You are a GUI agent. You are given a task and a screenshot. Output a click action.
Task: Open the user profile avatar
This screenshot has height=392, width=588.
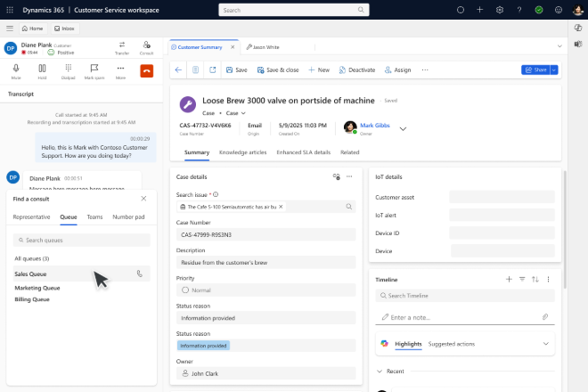tap(578, 10)
